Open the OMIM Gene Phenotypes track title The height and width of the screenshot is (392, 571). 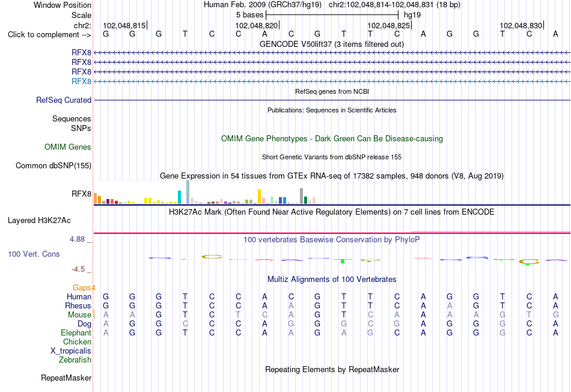332,138
